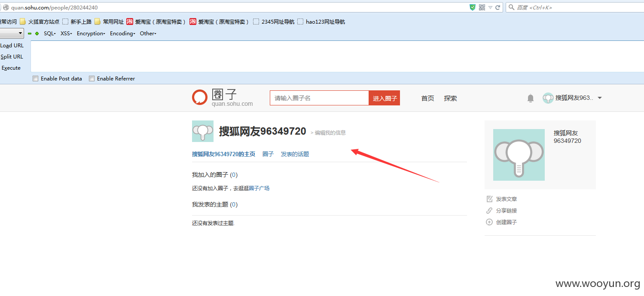
Task: Open the SQL menu in HackBar
Action: pyautogui.click(x=50, y=33)
